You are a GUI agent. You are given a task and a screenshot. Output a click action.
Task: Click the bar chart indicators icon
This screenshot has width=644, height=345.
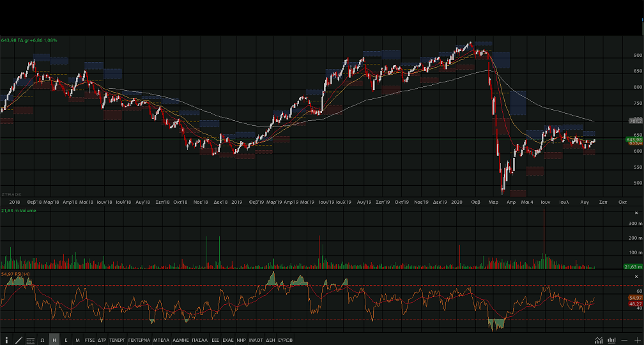pos(611,340)
